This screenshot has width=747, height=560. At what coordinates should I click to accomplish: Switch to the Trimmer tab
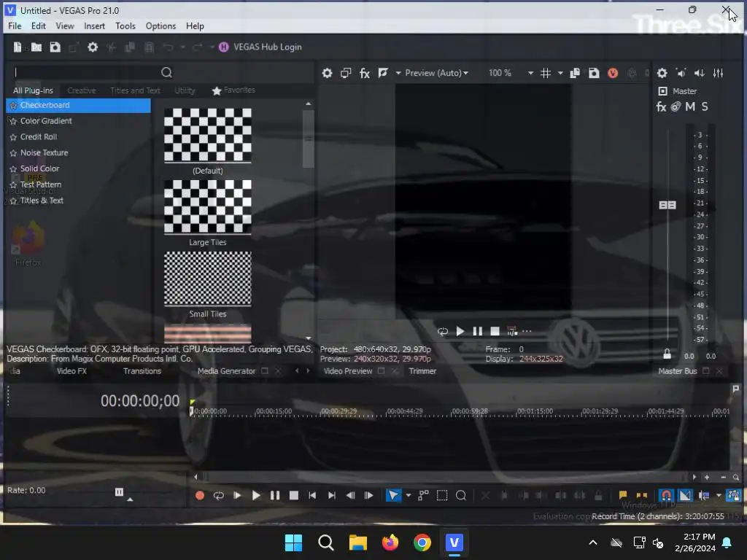422,371
